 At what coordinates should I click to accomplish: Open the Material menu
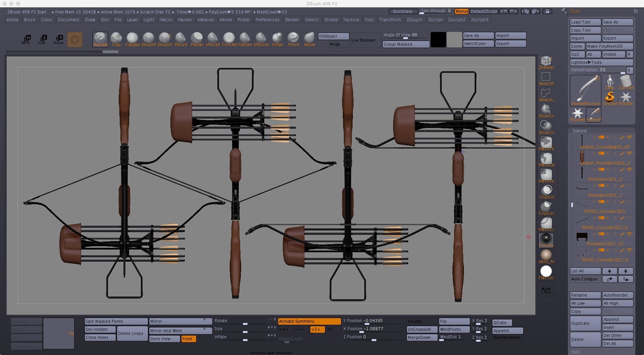click(206, 20)
